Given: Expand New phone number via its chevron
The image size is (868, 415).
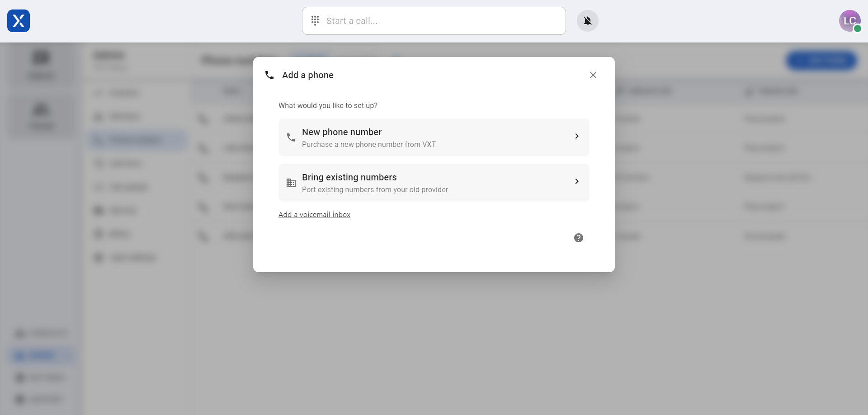Looking at the screenshot, I should [x=577, y=136].
